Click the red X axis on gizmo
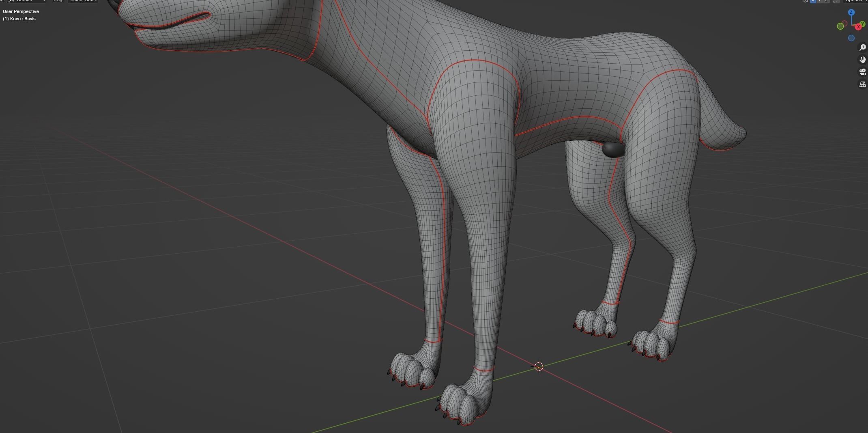The width and height of the screenshot is (868, 433). click(858, 27)
